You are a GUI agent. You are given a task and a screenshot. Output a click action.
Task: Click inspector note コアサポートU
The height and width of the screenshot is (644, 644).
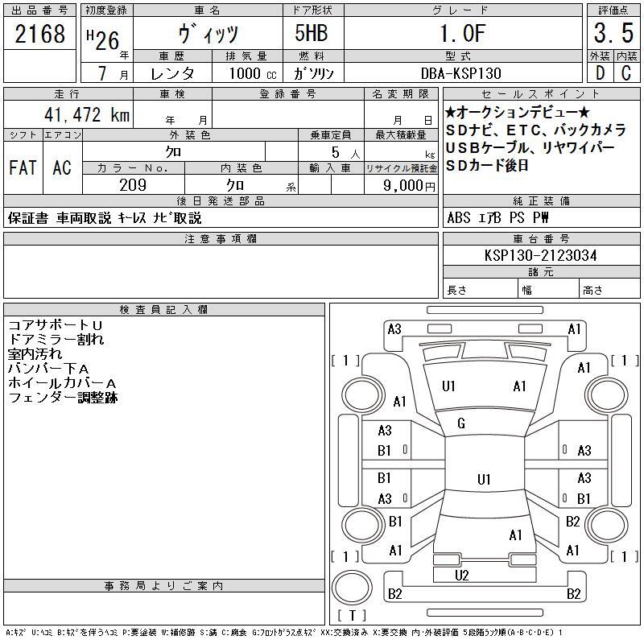tap(55, 325)
